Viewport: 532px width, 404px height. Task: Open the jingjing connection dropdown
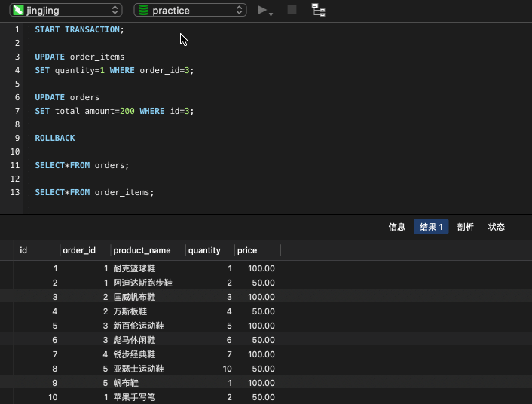[x=66, y=11]
